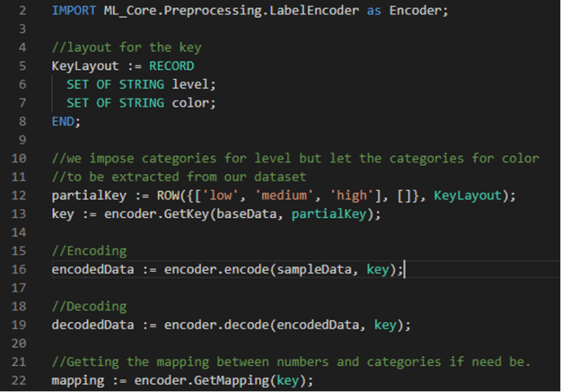Click baseData argument on line 13
This screenshot has width=561, height=392.
[247, 214]
